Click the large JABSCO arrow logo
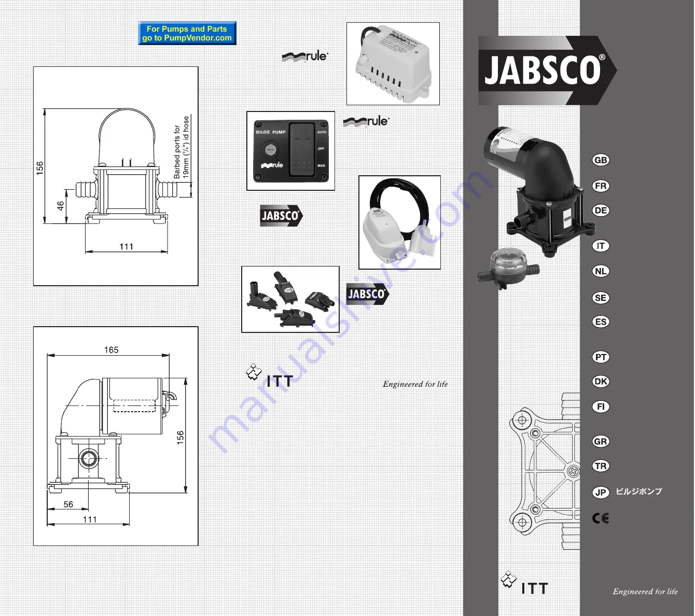Viewport: 695px width, 616px height. point(547,70)
